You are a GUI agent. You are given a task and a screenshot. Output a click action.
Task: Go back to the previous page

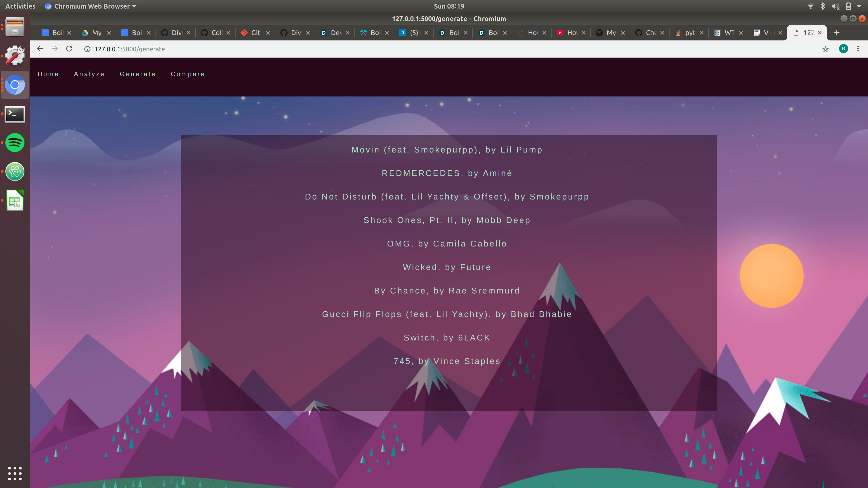pos(40,49)
